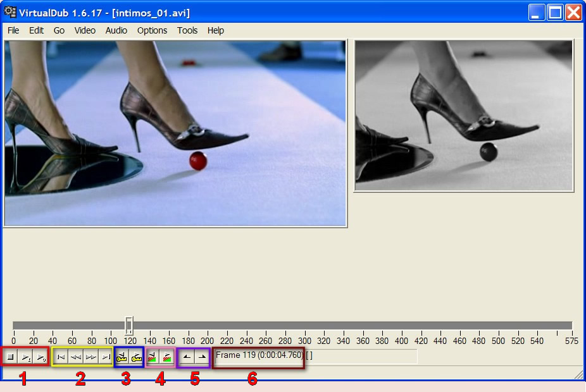This screenshot has width=586, height=392.
Task: Step backward one frame
Action: tap(75, 357)
